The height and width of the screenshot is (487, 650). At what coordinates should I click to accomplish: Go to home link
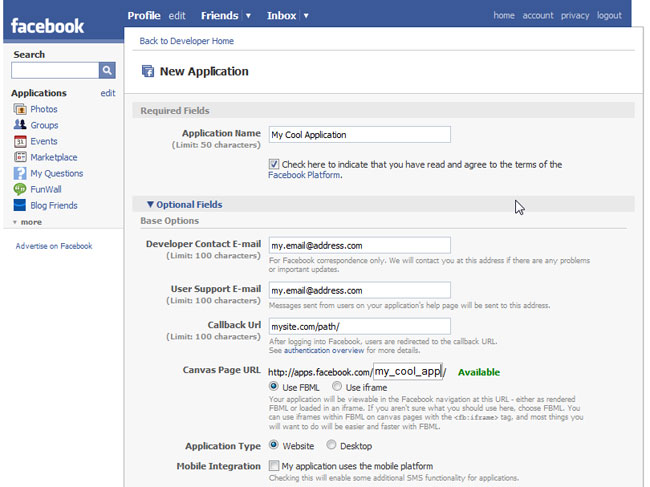(504, 15)
